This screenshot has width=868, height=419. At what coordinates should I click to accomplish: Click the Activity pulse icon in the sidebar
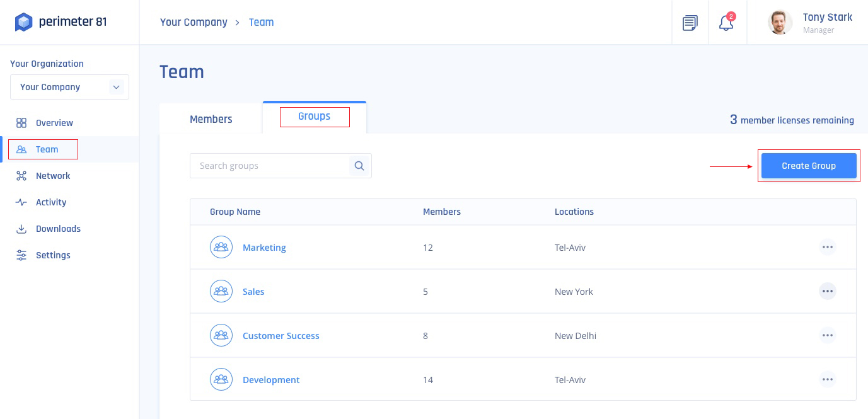click(x=21, y=202)
